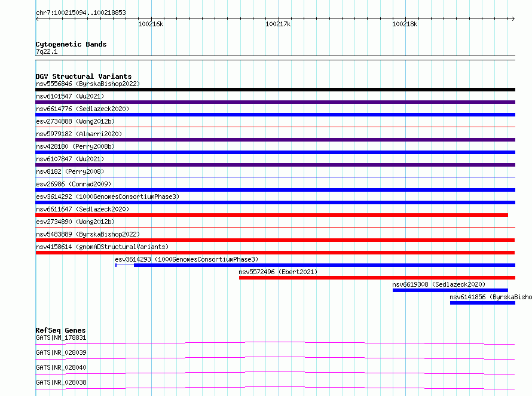
Task: Open esv3614293 (1000GenomesConsortiumPhase3) label
Action: click(x=186, y=259)
